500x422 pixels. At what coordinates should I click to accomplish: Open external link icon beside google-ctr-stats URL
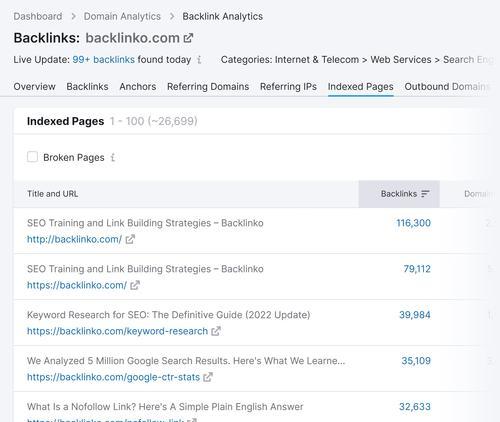pos(208,377)
